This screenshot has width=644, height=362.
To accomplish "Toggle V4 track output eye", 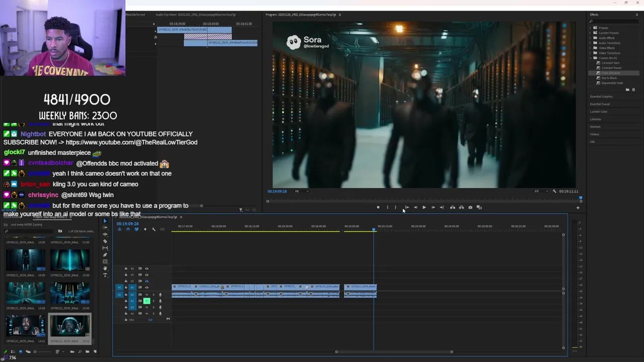I will [147, 268].
